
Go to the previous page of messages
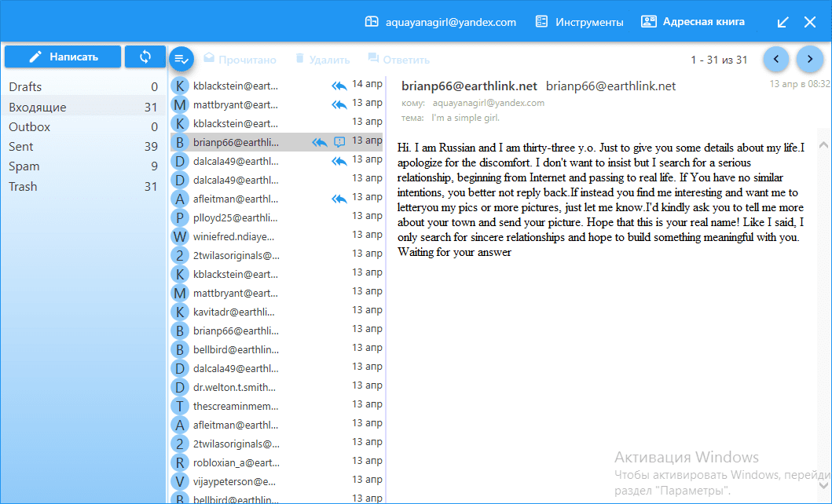pos(775,59)
